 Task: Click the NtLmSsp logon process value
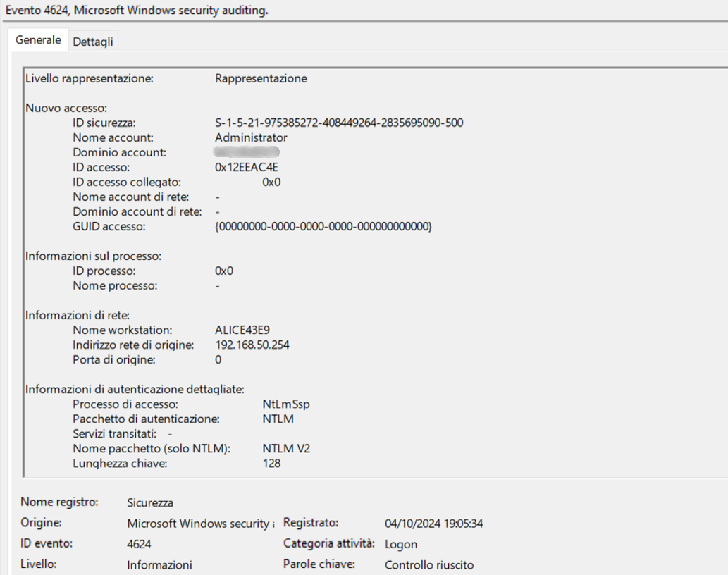tap(286, 404)
